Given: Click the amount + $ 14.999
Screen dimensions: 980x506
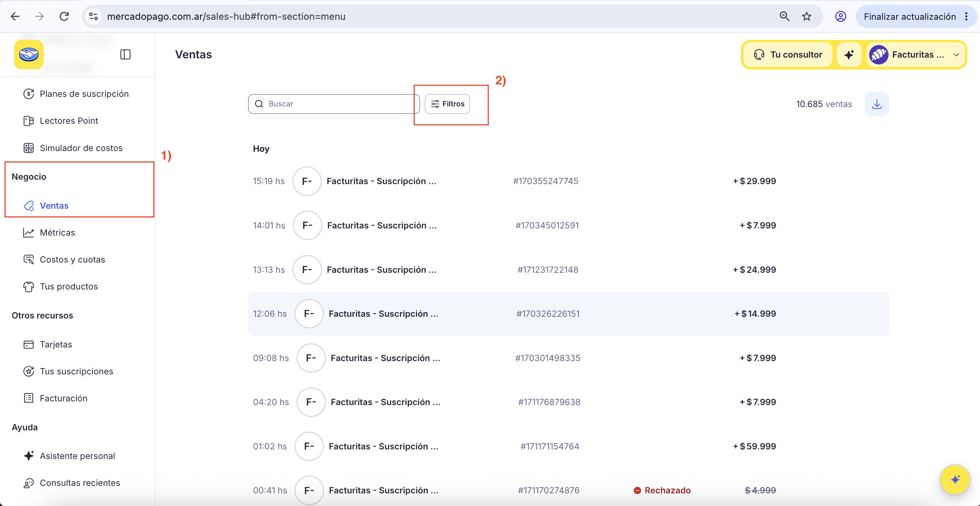Looking at the screenshot, I should point(755,314).
